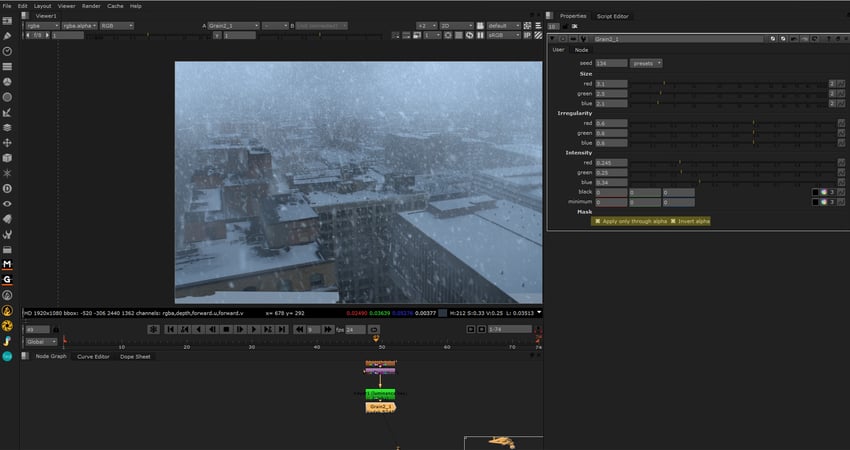Screen dimensions: 850x450
Task: Open the Global timeline range dropdown
Action: point(41,342)
